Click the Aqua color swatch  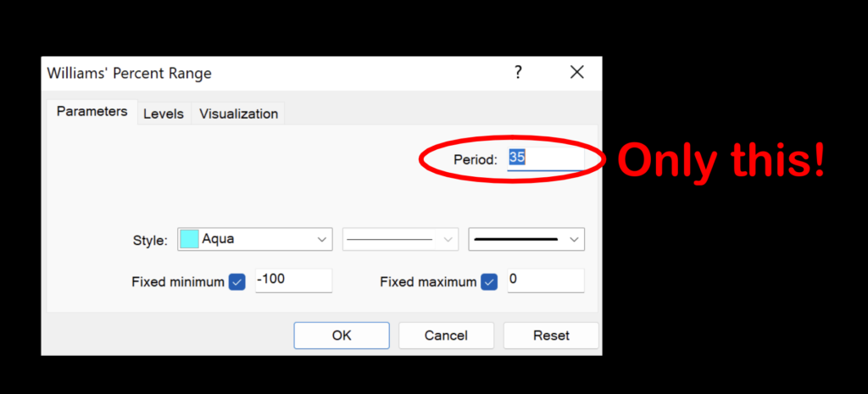(190, 239)
